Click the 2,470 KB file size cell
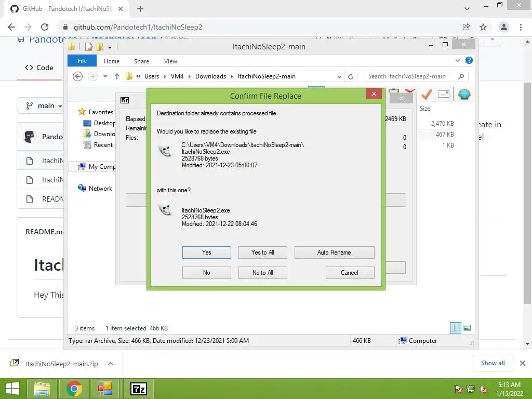Screen dimensions: 532x399 tap(442, 124)
